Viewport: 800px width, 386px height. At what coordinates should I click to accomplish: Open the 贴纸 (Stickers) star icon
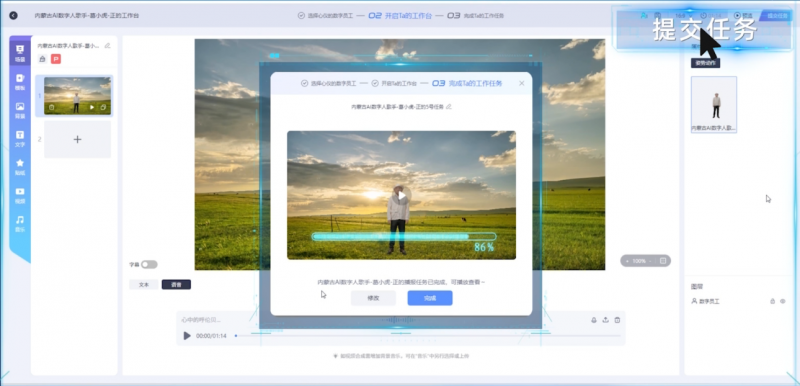click(20, 167)
